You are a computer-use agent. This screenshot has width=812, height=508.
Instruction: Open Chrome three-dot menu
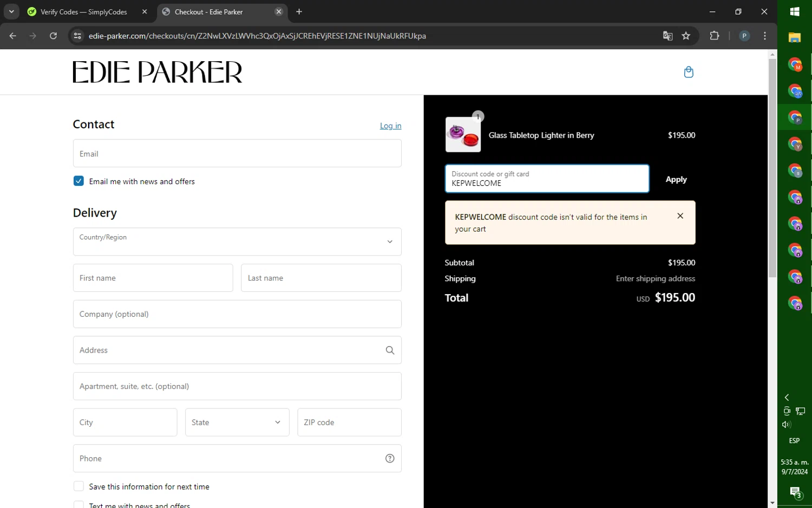764,36
